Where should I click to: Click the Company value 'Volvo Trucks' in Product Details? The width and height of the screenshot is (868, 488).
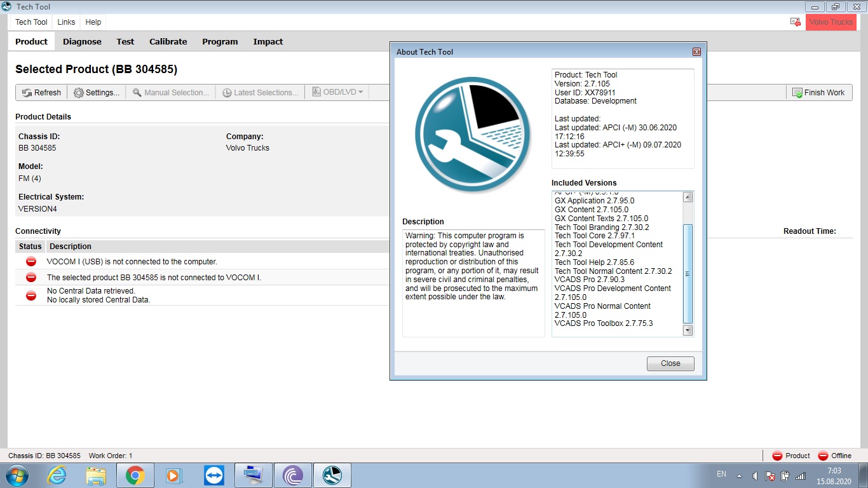pyautogui.click(x=248, y=148)
